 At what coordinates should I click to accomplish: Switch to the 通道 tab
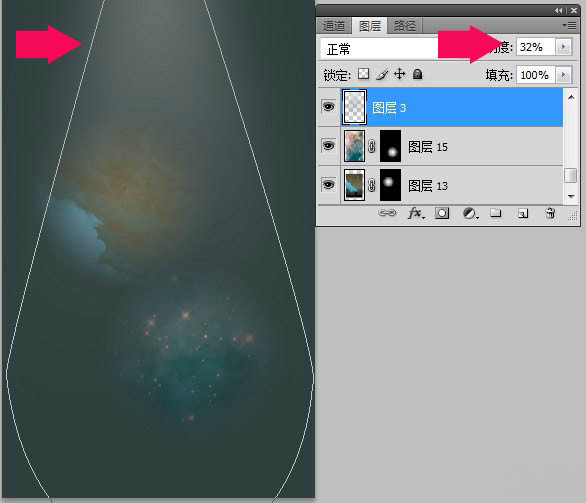click(x=334, y=26)
